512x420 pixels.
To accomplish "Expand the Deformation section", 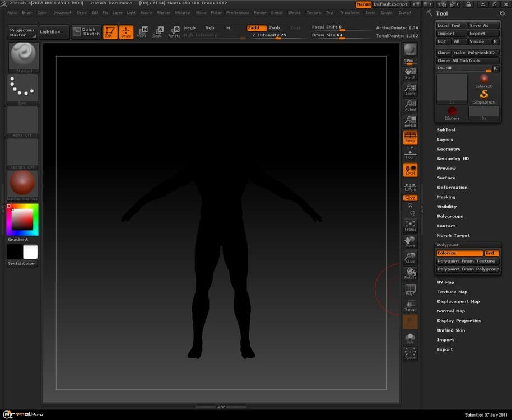I will pyautogui.click(x=452, y=188).
